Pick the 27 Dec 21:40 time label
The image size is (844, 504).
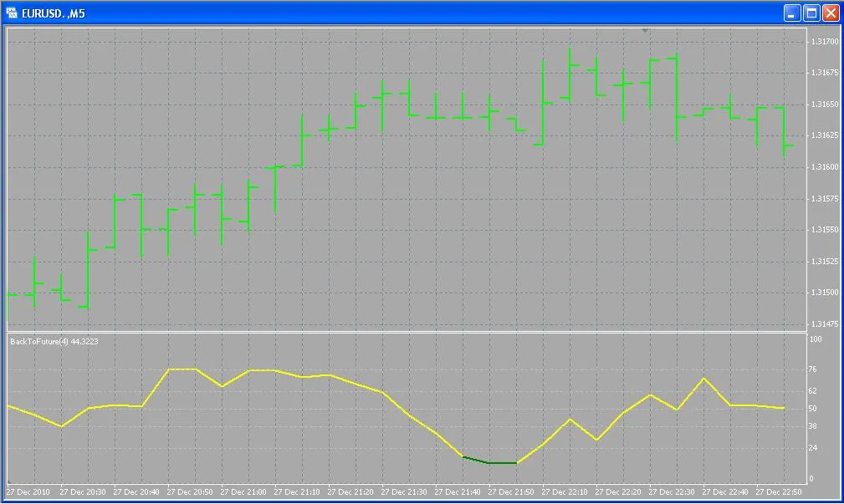coord(458,492)
